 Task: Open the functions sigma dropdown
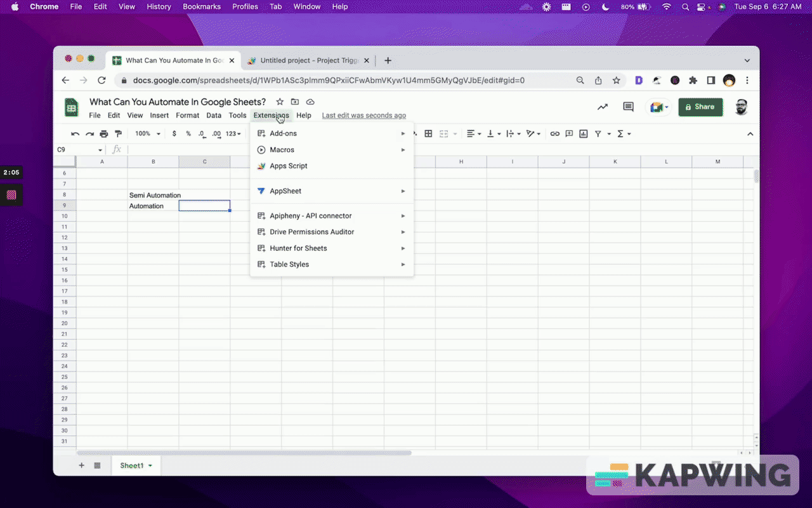coord(624,134)
